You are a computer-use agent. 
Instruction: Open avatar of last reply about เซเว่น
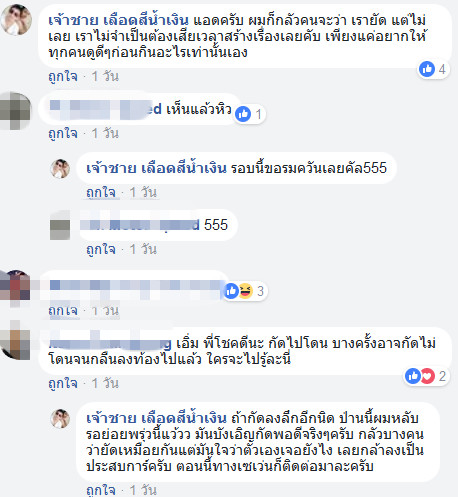[60, 418]
